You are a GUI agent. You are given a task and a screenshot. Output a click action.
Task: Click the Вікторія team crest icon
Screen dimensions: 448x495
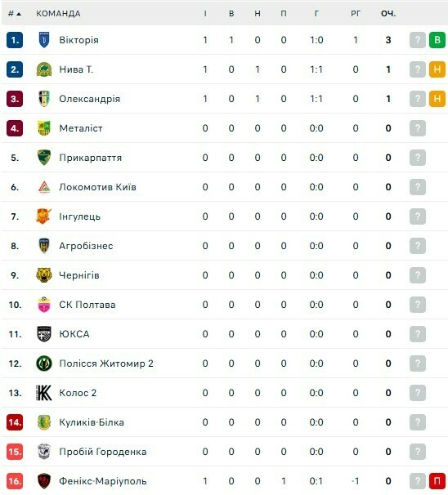44,40
